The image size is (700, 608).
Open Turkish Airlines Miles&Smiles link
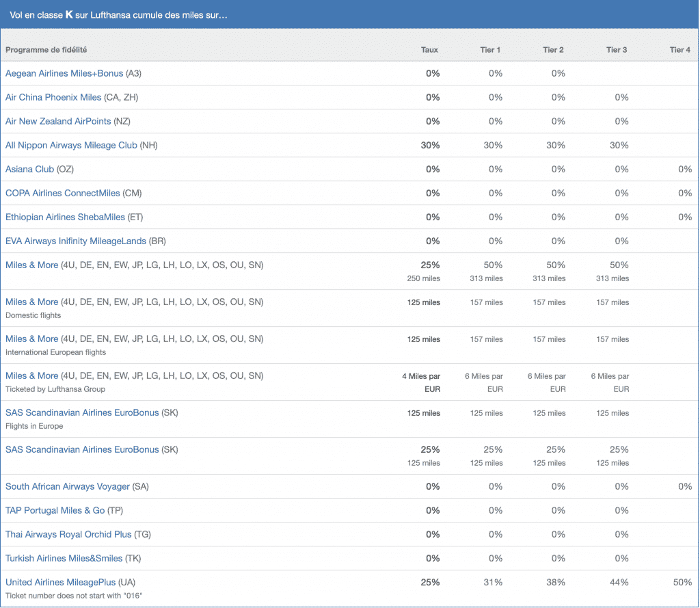[x=64, y=558]
